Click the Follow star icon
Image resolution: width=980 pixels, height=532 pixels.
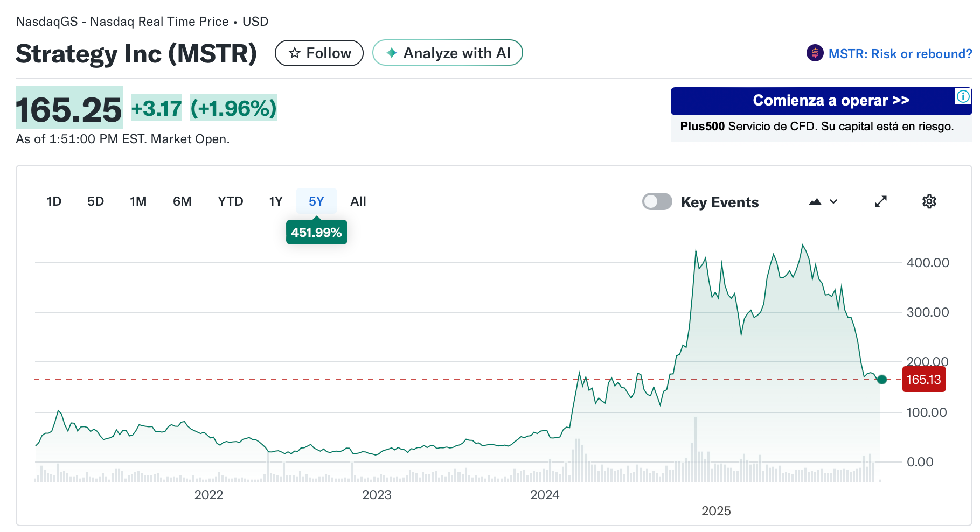tap(294, 53)
